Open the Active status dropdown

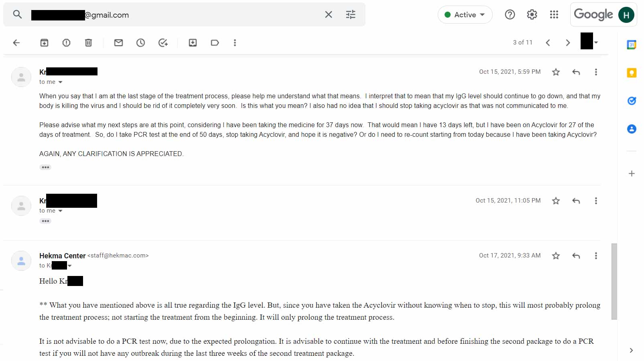point(465,15)
